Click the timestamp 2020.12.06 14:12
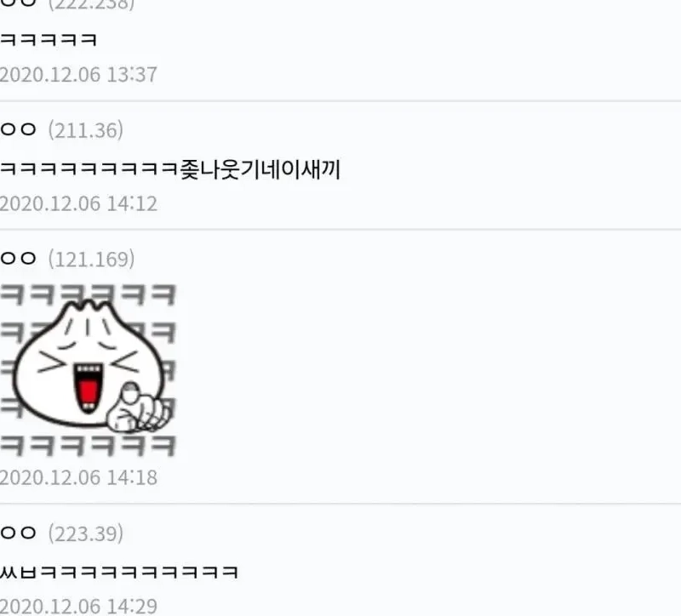 click(x=78, y=203)
